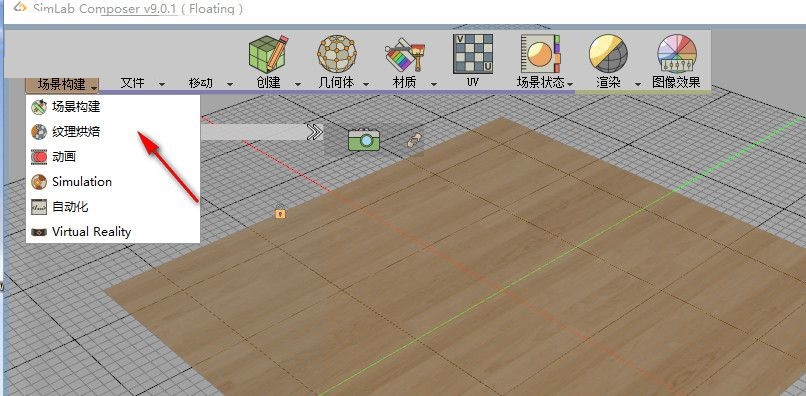
Task: Open the 场景构建 workbench dropdown
Action: point(62,84)
